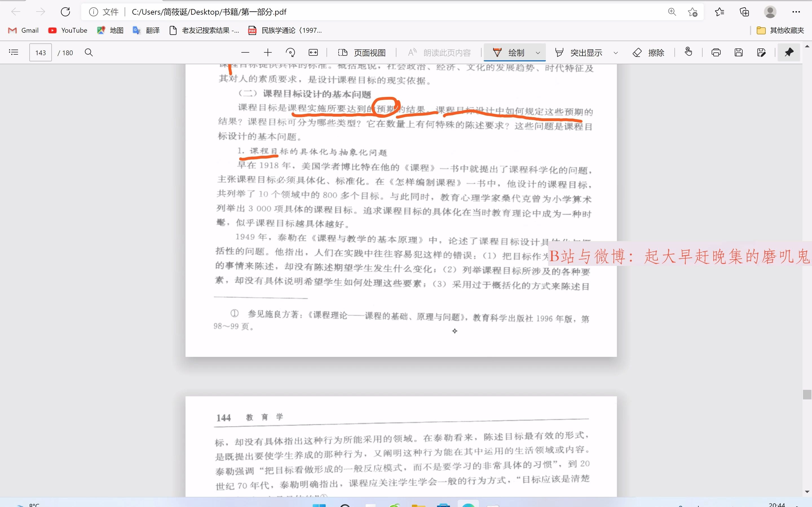Click the zoom in plus button
Viewport: 812px width, 507px height.
coord(268,53)
